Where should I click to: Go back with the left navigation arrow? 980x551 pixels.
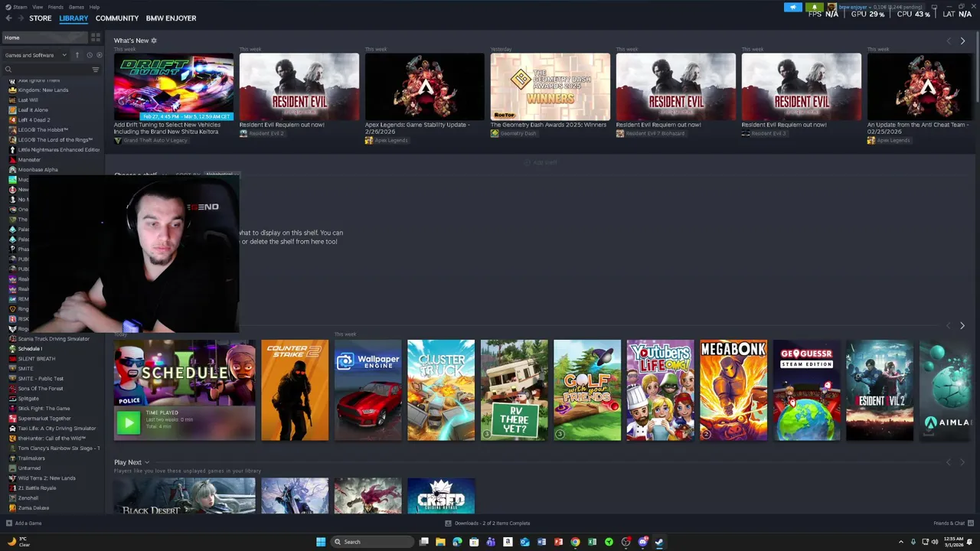[x=8, y=18]
